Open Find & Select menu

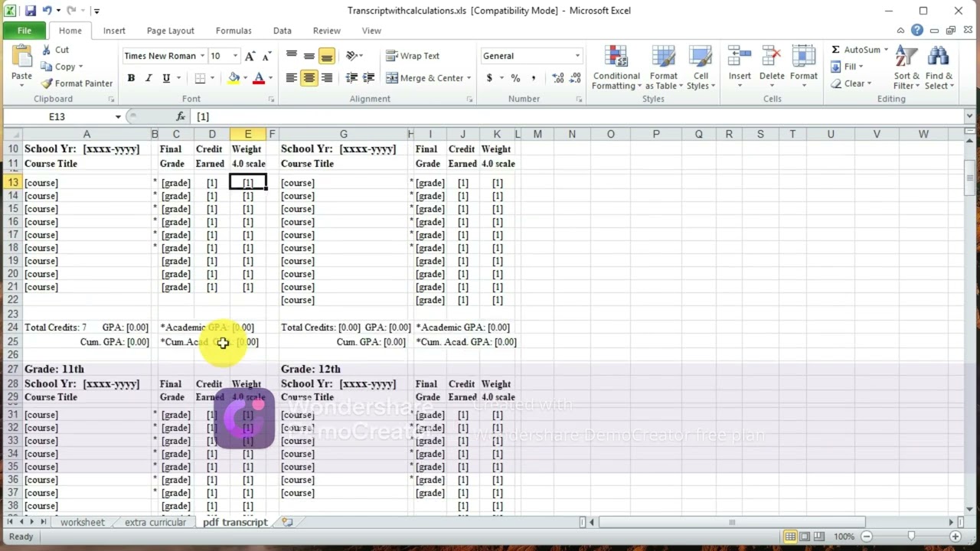tap(939, 67)
